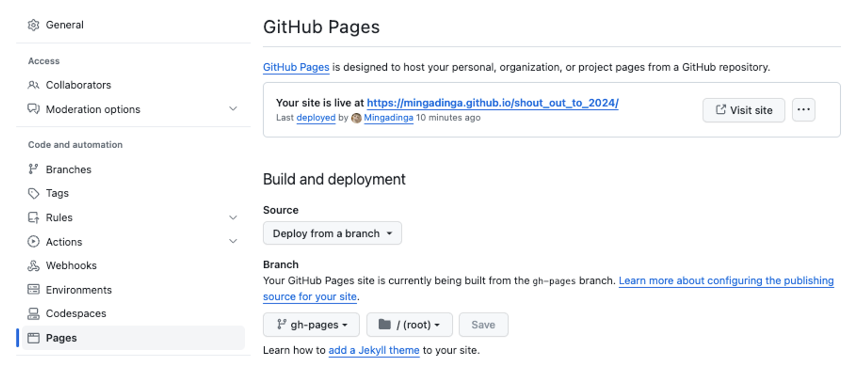This screenshot has width=868, height=365.
Task: Click the Actions play icon
Action: (x=33, y=241)
